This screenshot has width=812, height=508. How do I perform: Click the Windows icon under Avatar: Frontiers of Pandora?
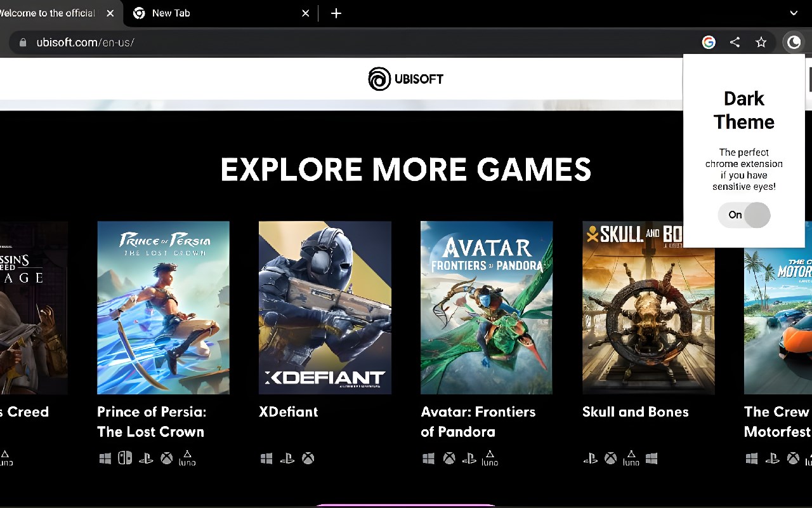pyautogui.click(x=429, y=458)
